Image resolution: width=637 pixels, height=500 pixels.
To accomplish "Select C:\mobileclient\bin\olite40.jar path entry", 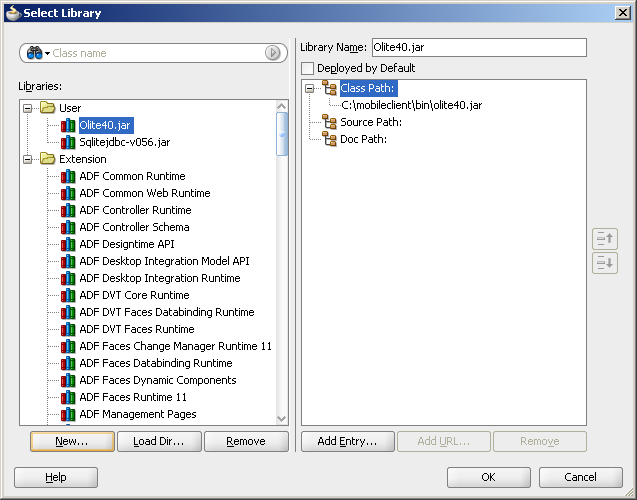I will pyautogui.click(x=412, y=105).
